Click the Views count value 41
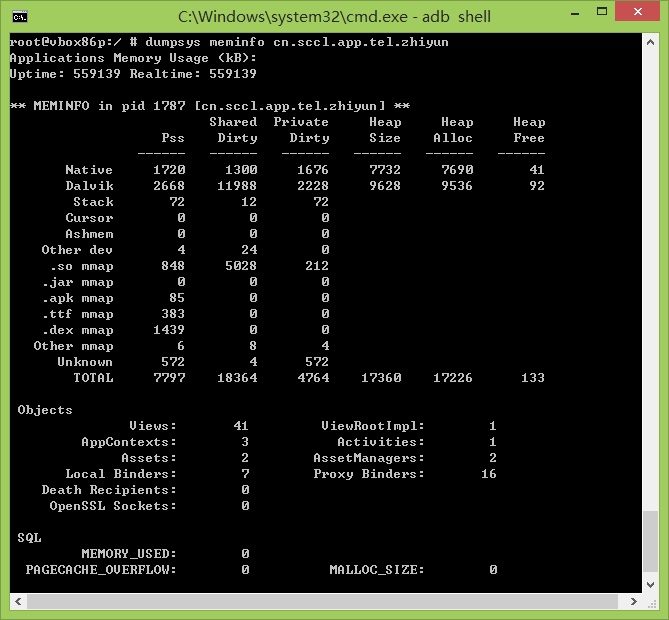 [241, 426]
